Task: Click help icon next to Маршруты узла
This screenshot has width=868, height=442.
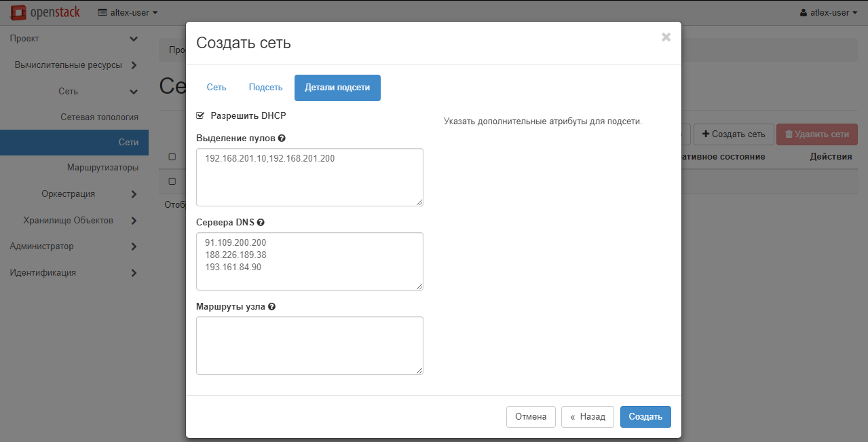Action: pyautogui.click(x=271, y=306)
